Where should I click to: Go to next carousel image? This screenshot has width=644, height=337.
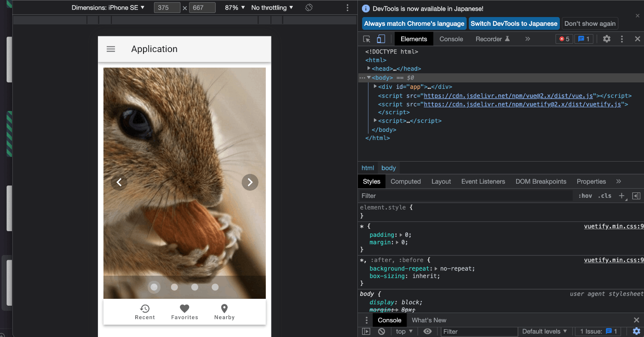250,182
